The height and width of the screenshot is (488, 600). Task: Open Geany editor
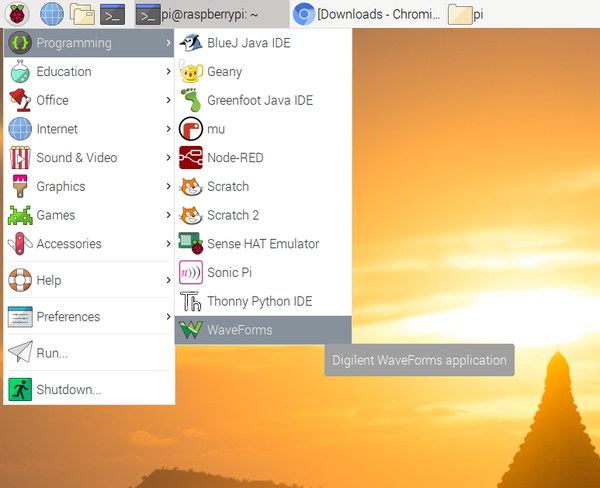(224, 72)
